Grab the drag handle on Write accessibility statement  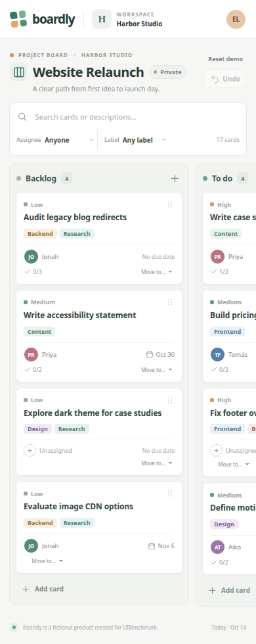pos(170,302)
